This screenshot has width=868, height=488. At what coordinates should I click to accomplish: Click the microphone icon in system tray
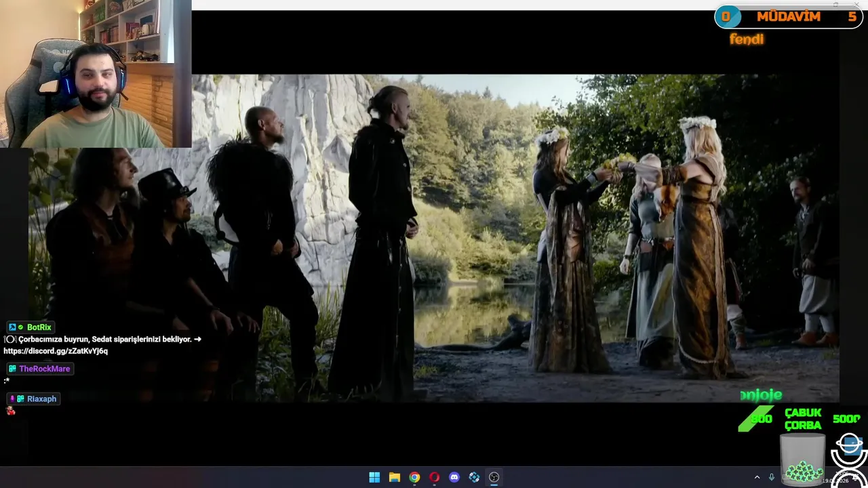pyautogui.click(x=772, y=477)
